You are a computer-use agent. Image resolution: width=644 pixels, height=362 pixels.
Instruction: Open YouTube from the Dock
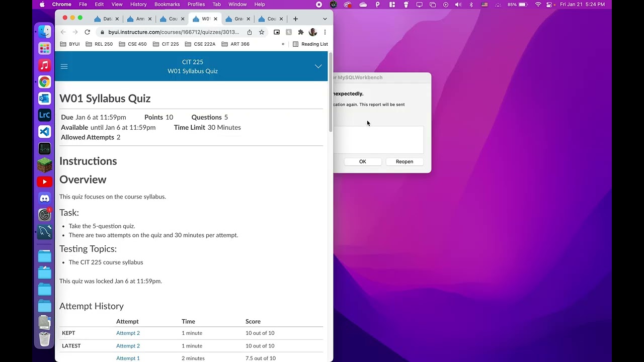click(x=45, y=182)
